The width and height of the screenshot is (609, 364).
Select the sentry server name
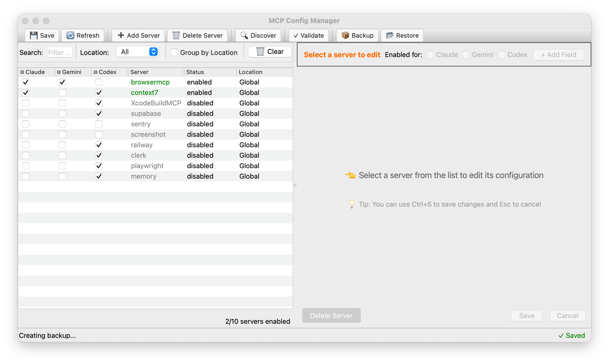[x=141, y=124]
